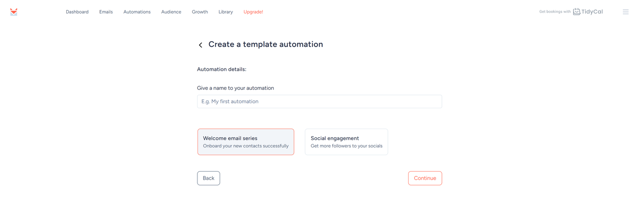Go to the Dashboard menu item
This screenshot has width=644, height=201.
pyautogui.click(x=77, y=12)
